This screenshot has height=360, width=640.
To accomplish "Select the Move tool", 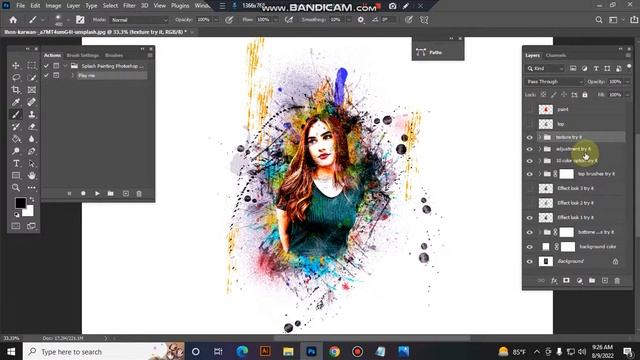I will 16,65.
